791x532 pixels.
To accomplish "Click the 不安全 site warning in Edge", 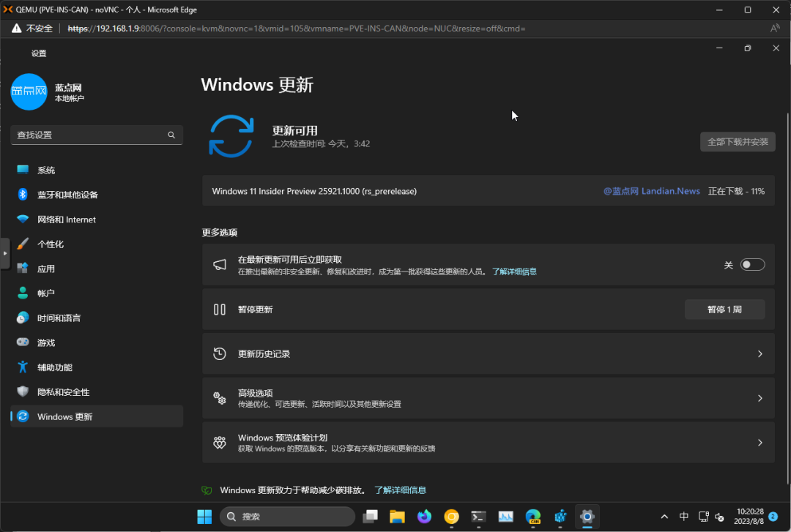I will (x=32, y=29).
